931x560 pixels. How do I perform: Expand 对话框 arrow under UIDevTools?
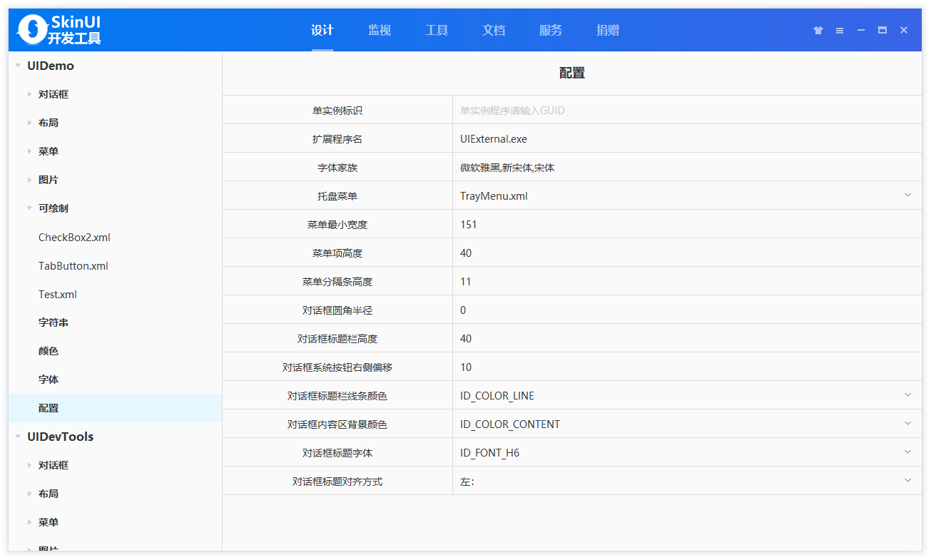click(x=29, y=465)
